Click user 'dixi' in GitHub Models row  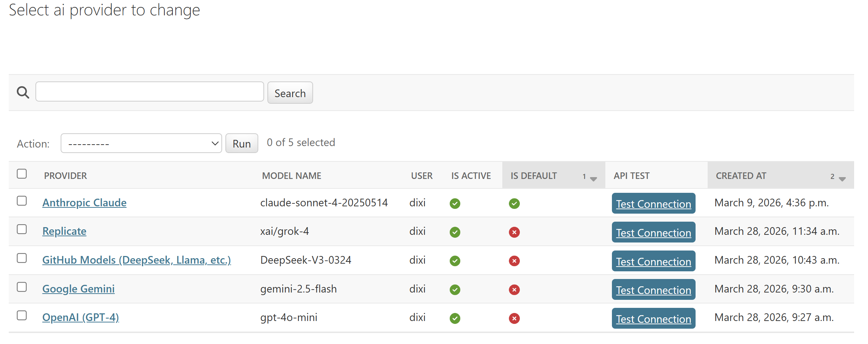pyautogui.click(x=418, y=260)
